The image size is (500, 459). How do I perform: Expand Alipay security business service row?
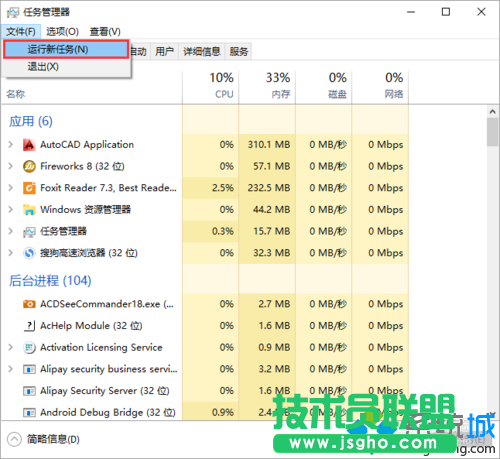11,369
